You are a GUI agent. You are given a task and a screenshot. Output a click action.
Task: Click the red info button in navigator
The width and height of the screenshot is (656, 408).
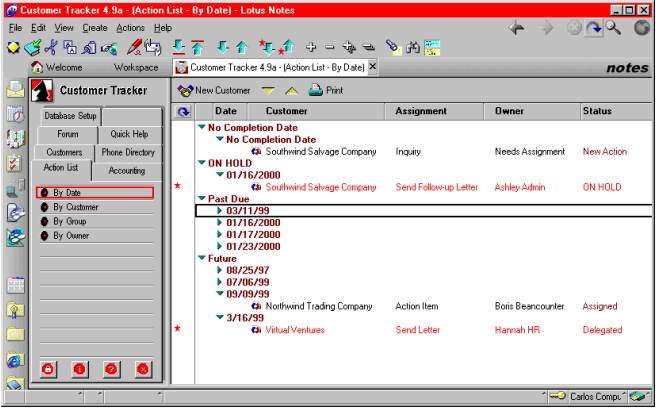pyautogui.click(x=80, y=370)
